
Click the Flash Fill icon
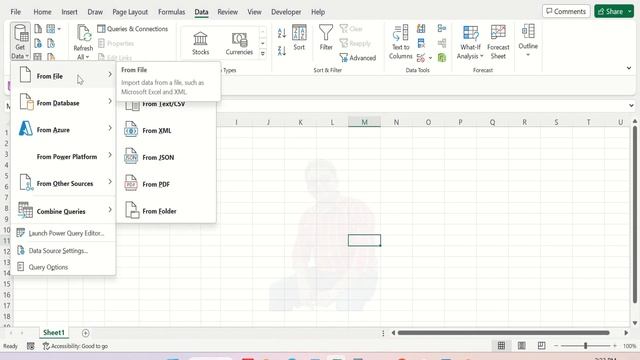click(x=421, y=29)
